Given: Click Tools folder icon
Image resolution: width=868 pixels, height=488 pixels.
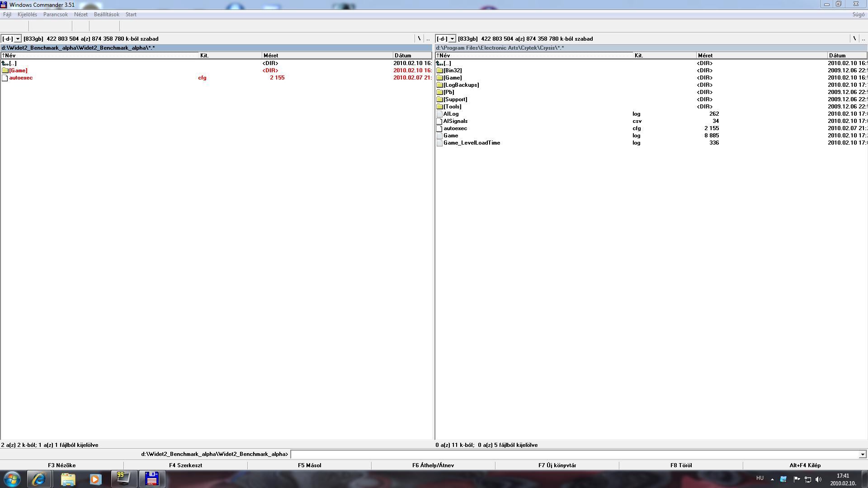Looking at the screenshot, I should click(439, 107).
